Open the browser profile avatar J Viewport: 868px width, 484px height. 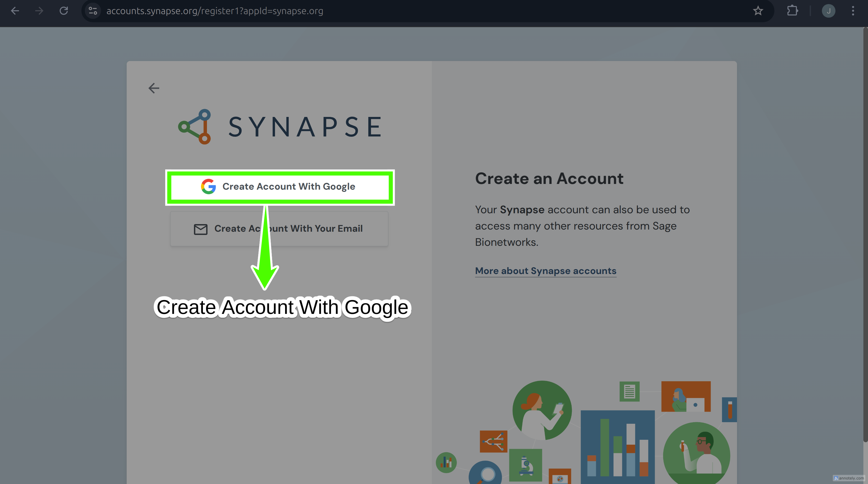(829, 11)
